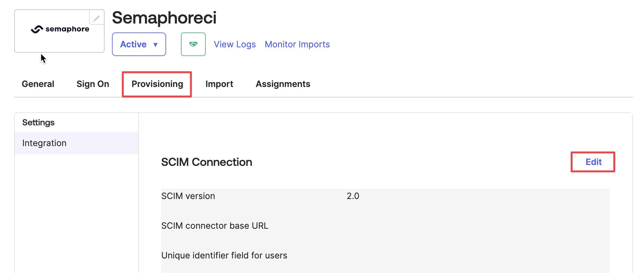644x273 pixels.
Task: Click the semaphore logo thumbnail
Action: pyautogui.click(x=59, y=31)
